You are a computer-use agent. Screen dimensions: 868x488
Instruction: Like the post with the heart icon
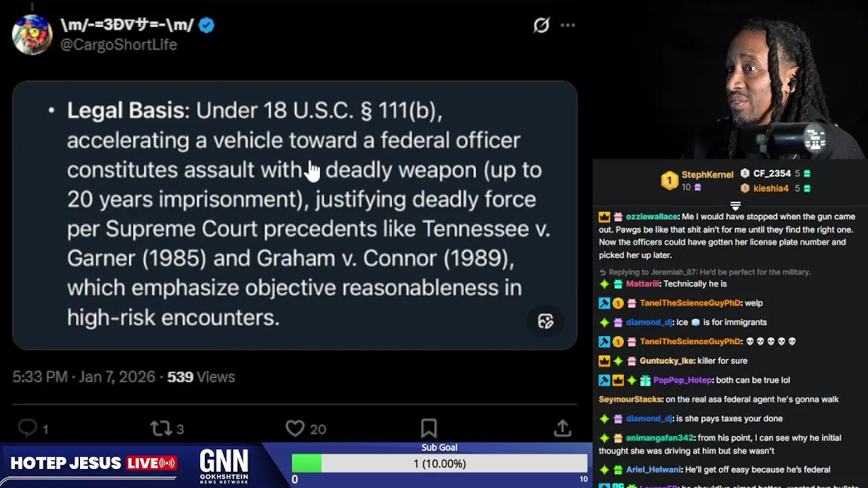[295, 428]
